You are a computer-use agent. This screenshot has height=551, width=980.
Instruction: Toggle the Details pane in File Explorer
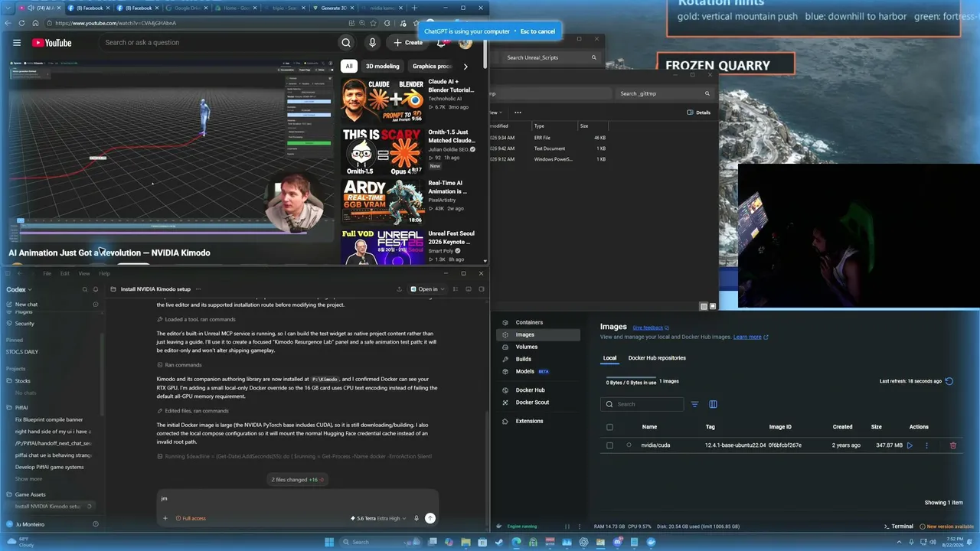point(698,112)
